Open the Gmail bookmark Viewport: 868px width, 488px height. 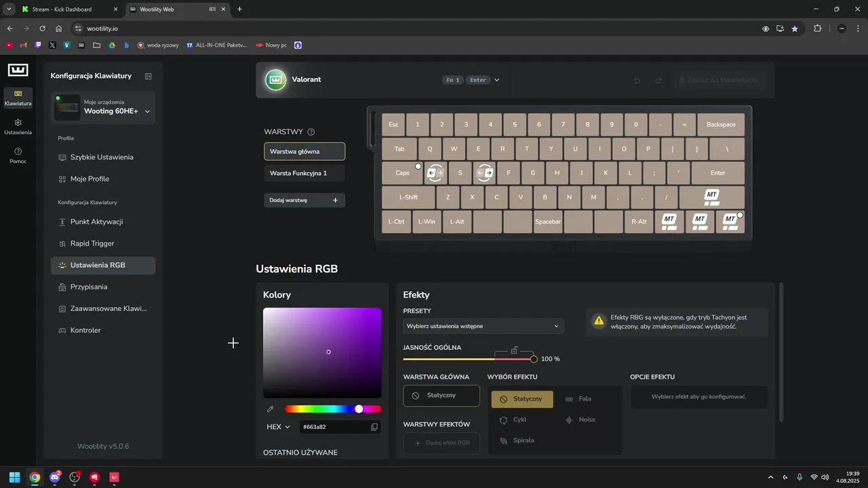click(x=23, y=45)
